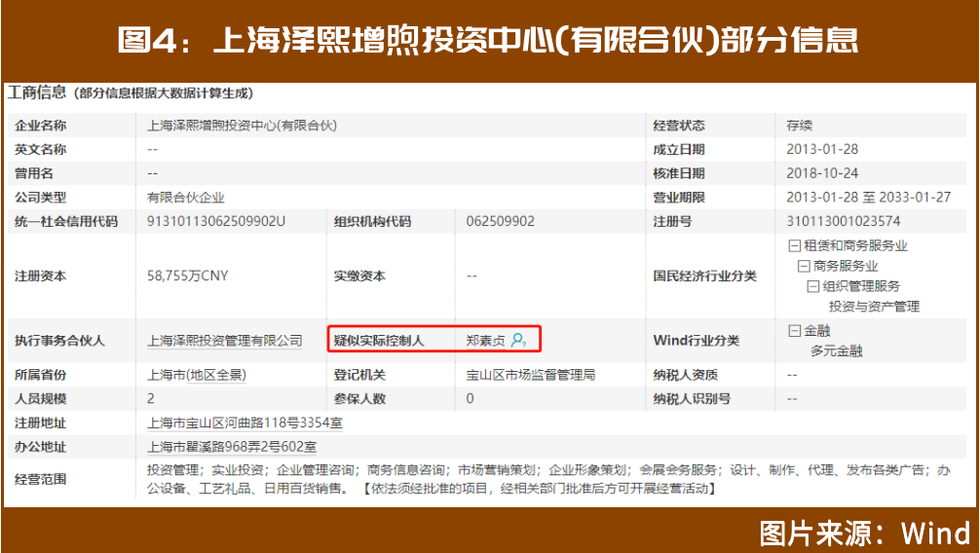Click the 人员规模 label
The height and width of the screenshot is (553, 980).
(x=40, y=398)
